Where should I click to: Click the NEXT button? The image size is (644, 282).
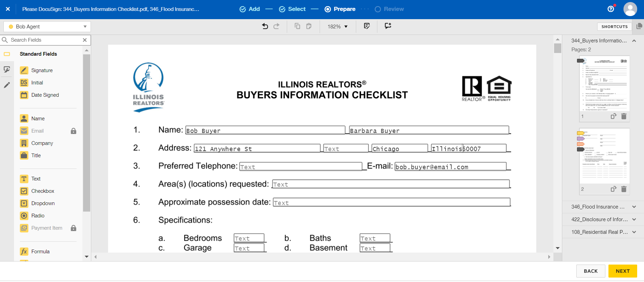[x=622, y=271]
